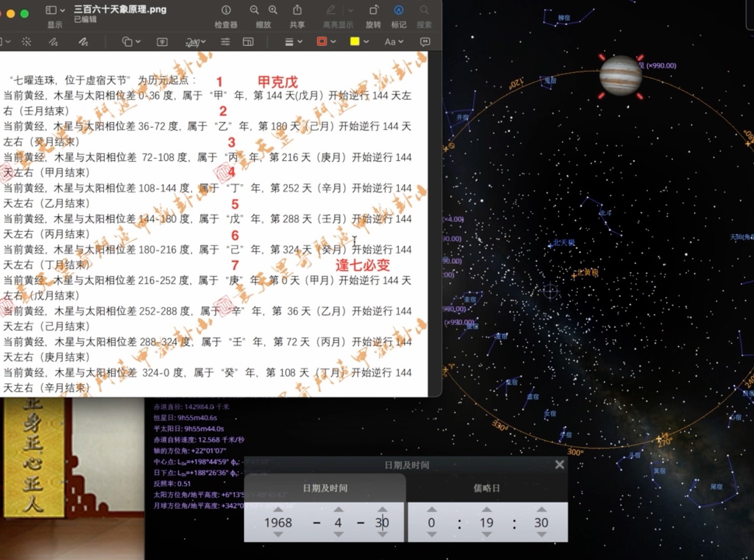
Task: Select the Draw freehand tool
Action: (83, 41)
